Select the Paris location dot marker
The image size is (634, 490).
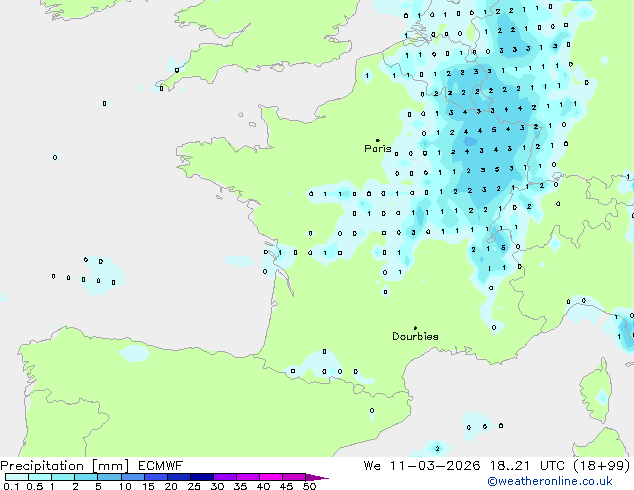pyautogui.click(x=378, y=140)
